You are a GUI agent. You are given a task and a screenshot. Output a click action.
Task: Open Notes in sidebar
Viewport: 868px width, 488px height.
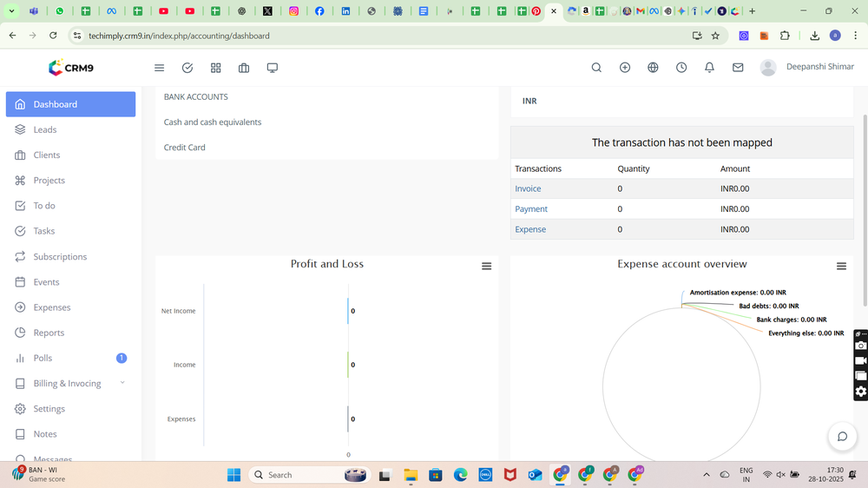pos(71,434)
